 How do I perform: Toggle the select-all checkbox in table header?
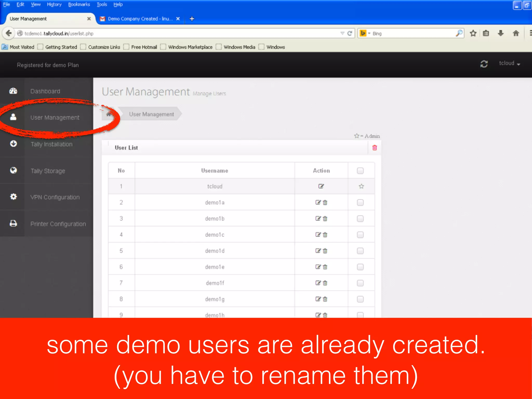coord(360,171)
